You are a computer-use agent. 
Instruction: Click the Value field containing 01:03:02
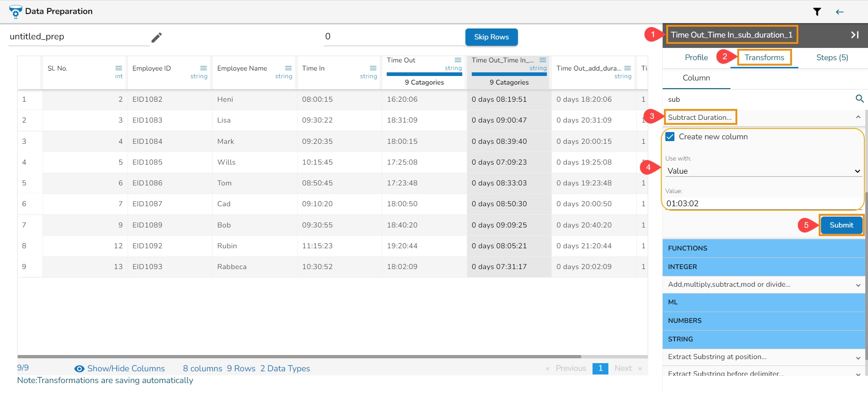click(763, 204)
